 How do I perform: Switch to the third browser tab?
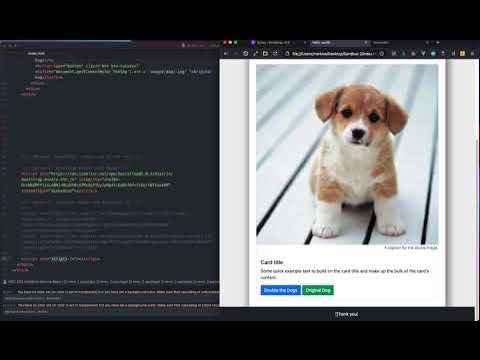click(x=400, y=43)
